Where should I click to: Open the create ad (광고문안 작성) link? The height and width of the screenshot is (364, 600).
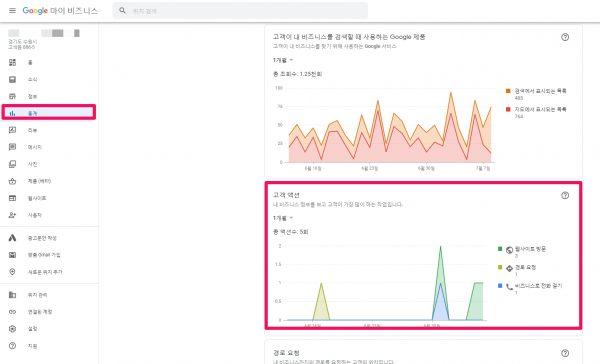(x=42, y=238)
